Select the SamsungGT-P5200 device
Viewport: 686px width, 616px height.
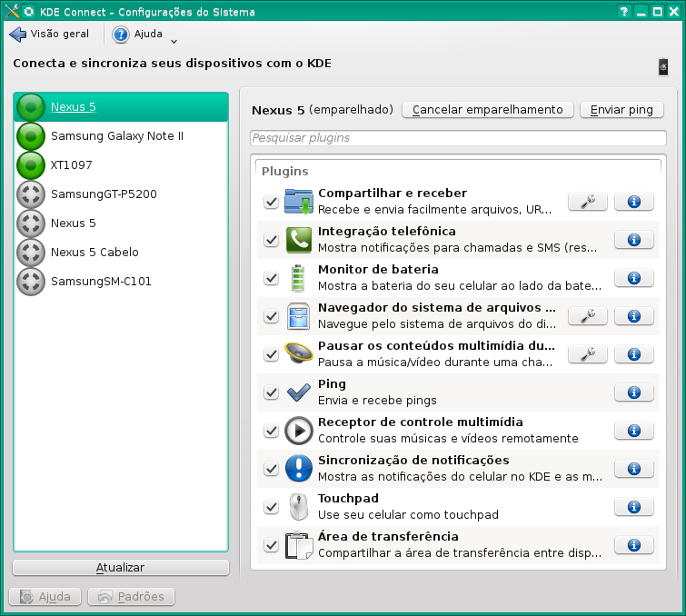(x=121, y=194)
